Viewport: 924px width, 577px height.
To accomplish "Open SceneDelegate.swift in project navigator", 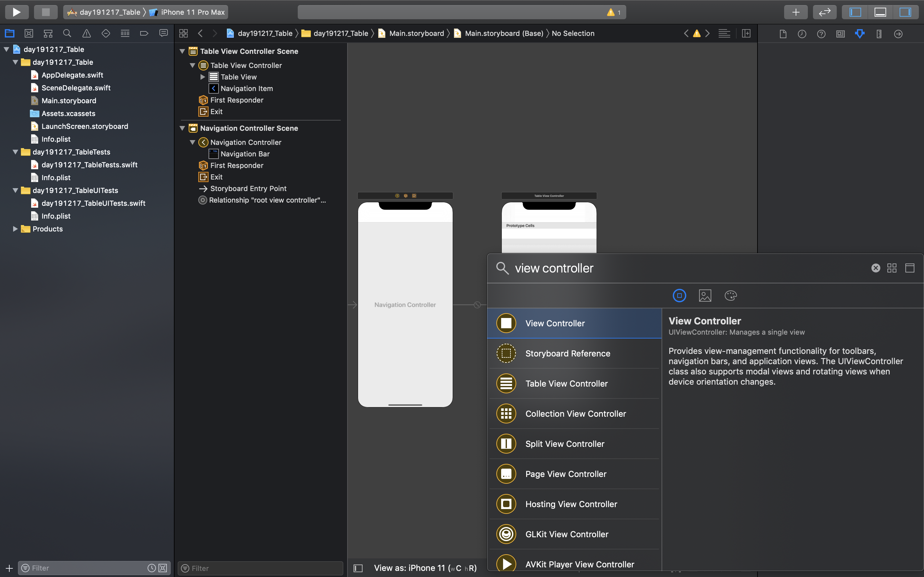I will pyautogui.click(x=76, y=88).
